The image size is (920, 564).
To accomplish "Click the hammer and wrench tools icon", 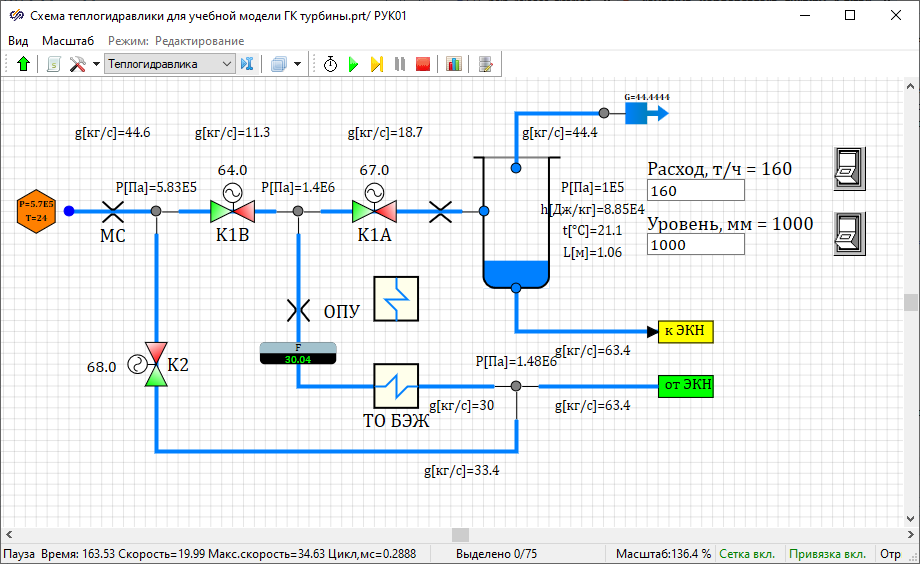I will point(77,64).
